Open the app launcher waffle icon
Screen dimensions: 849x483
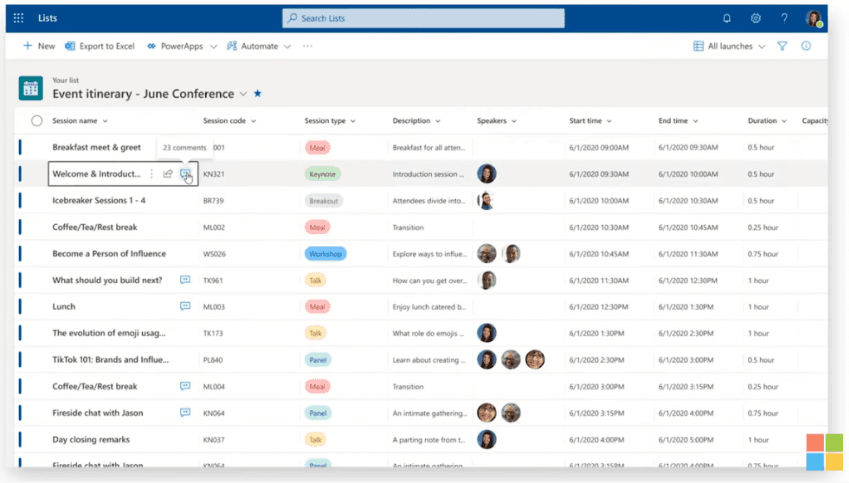tap(18, 18)
